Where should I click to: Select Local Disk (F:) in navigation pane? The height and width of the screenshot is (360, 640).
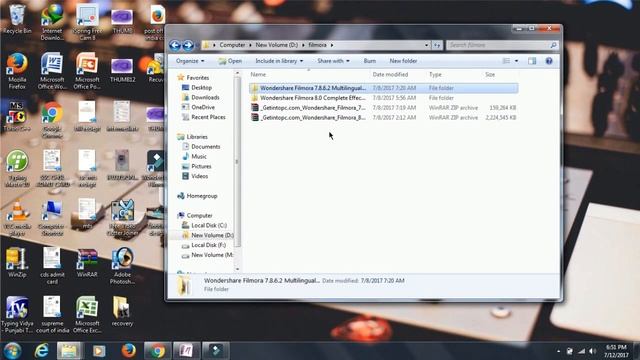(x=204, y=245)
